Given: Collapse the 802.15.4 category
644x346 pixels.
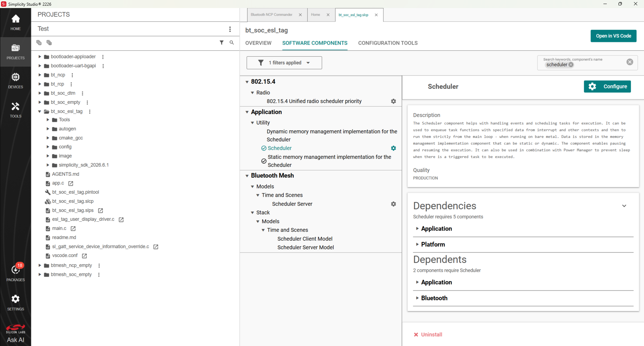Looking at the screenshot, I should 247,82.
